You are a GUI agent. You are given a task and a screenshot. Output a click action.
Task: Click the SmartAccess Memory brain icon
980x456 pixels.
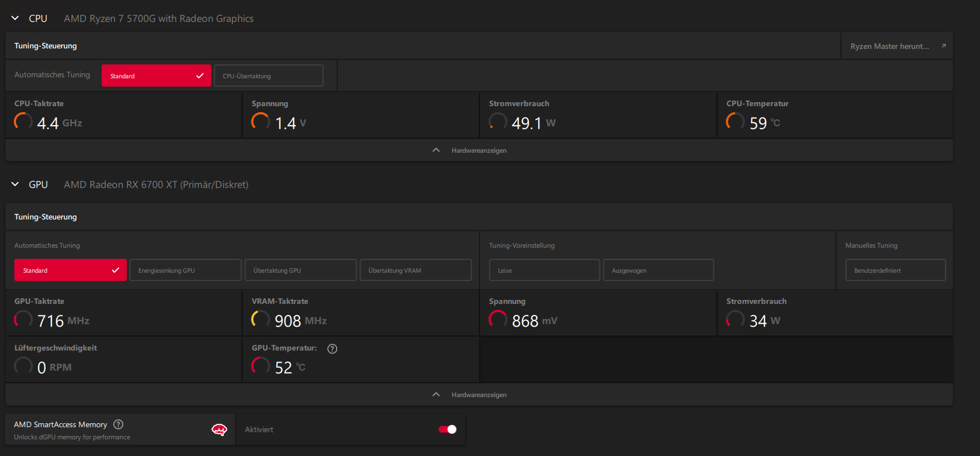pyautogui.click(x=219, y=429)
